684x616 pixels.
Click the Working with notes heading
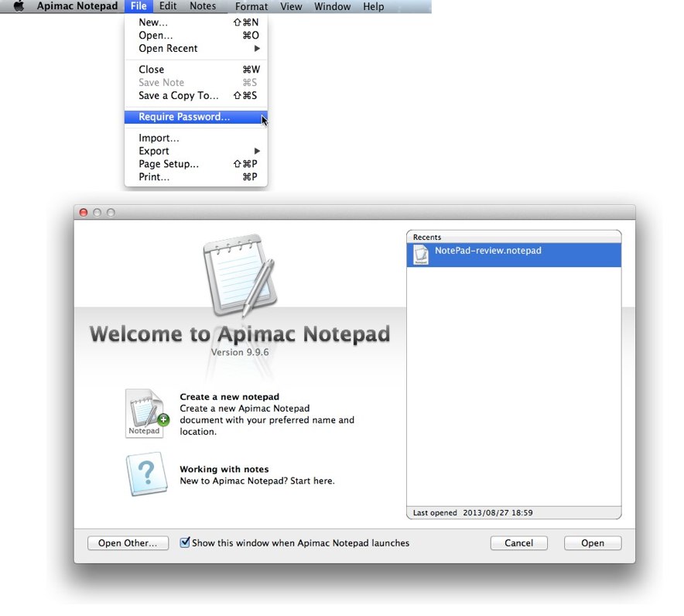click(x=224, y=470)
